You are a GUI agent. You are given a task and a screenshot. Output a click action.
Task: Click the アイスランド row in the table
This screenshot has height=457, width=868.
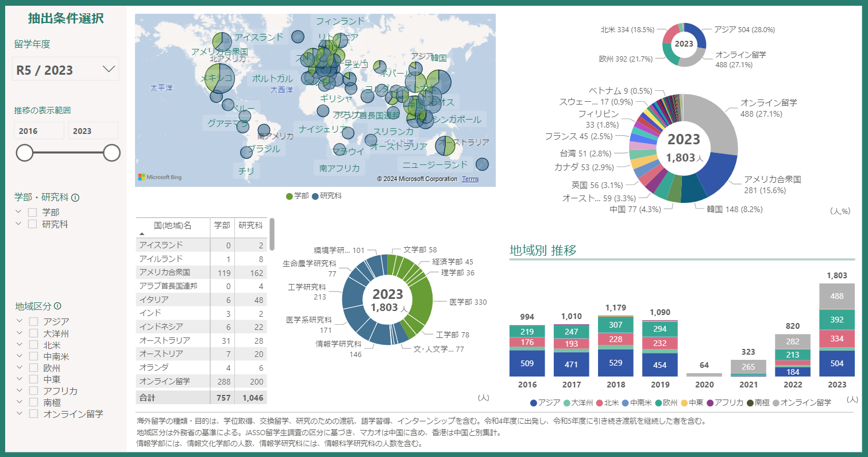click(202, 245)
